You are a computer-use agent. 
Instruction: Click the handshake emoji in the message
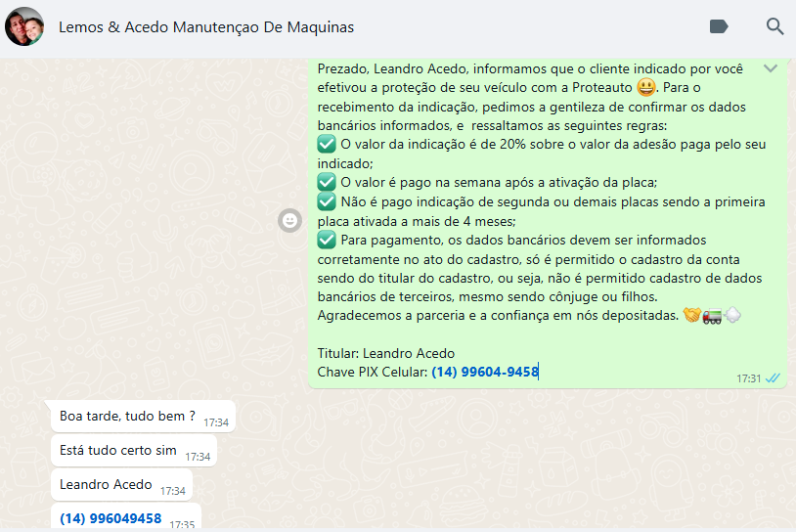click(x=691, y=316)
